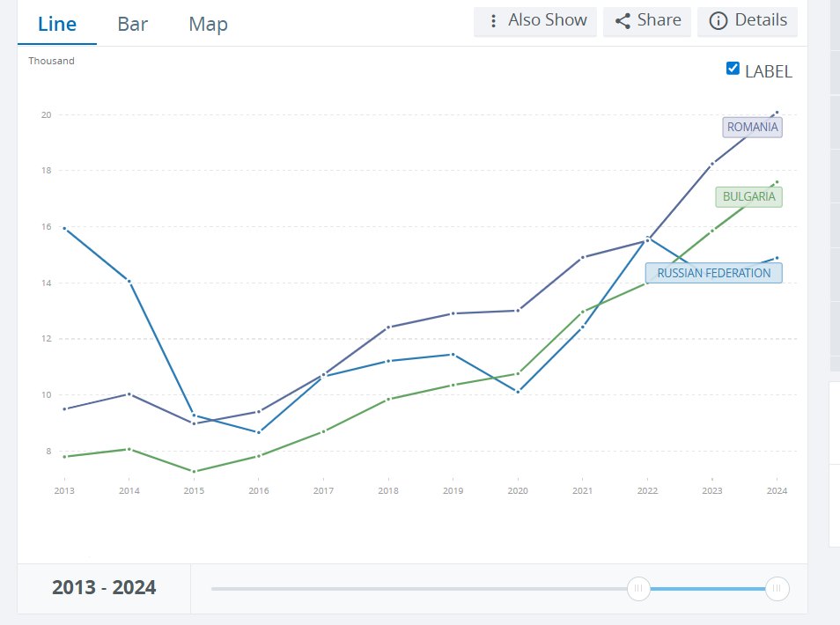Click the Russian Federation 2016 data point

259,432
